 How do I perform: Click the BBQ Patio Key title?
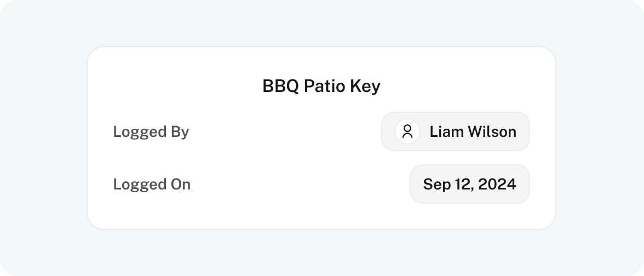click(321, 87)
